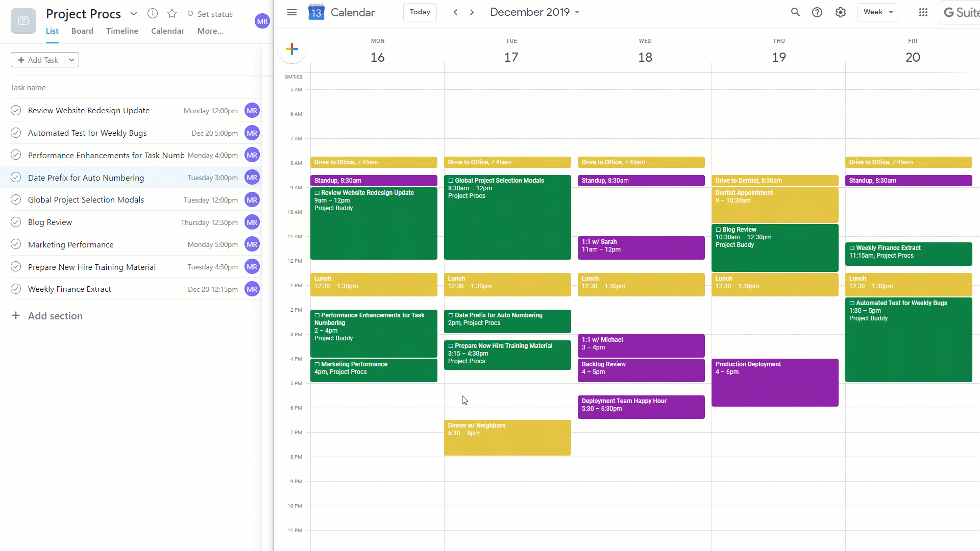Screen dimensions: 980x551
Task: Open the Calendar settings gear
Action: point(840,12)
